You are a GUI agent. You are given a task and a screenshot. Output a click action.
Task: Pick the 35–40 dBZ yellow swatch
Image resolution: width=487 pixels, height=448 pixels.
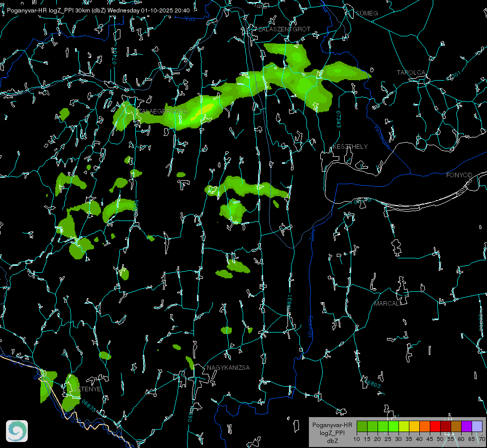(x=414, y=426)
